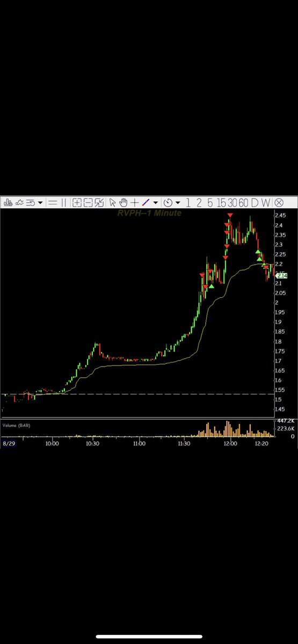Switch to the 15 minute timeframe
This screenshot has width=298, height=644.
pos(221,202)
